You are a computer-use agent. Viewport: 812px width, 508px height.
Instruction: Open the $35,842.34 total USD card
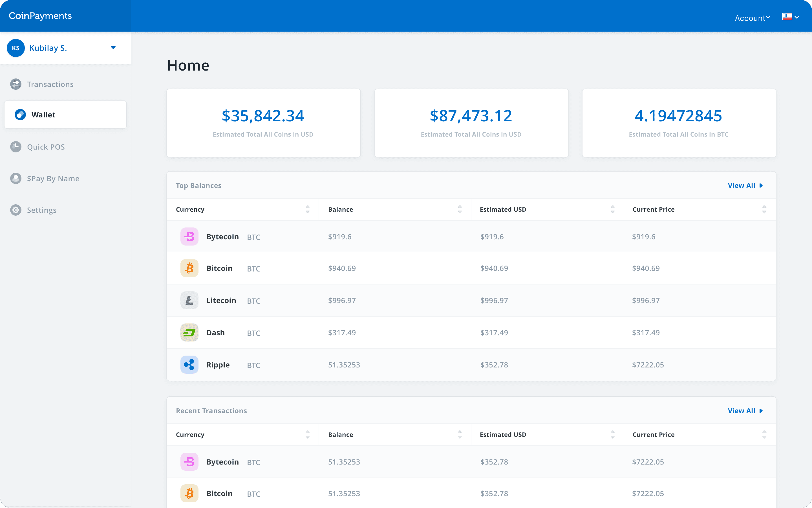[263, 123]
